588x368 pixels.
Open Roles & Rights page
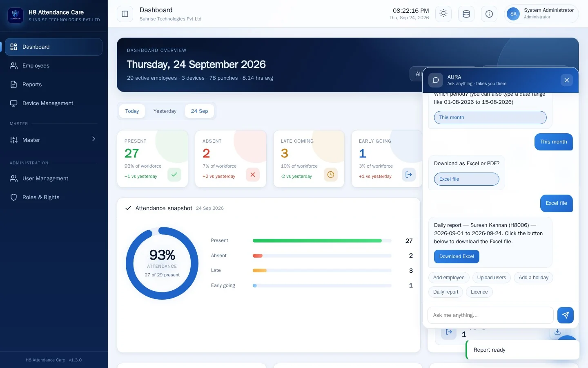[53, 197]
